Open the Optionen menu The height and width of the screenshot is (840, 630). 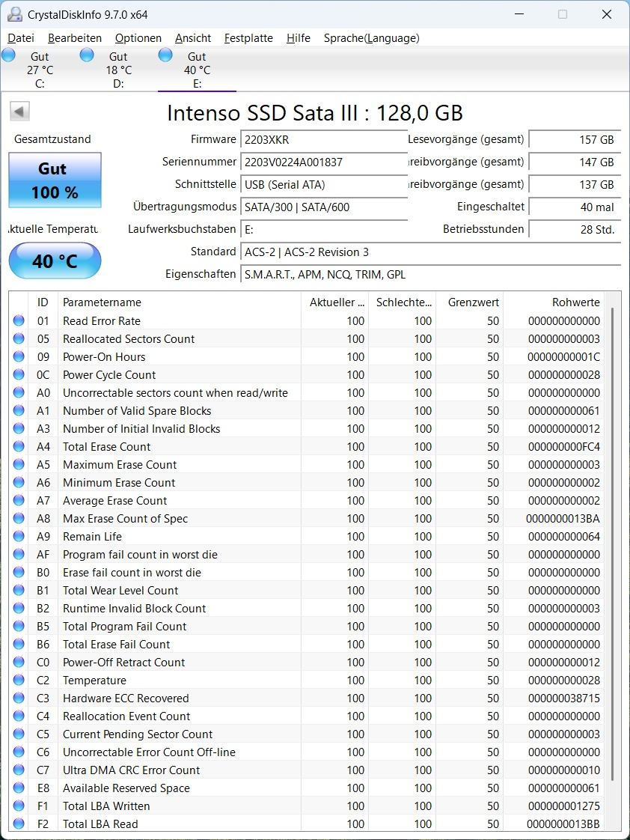[x=138, y=38]
